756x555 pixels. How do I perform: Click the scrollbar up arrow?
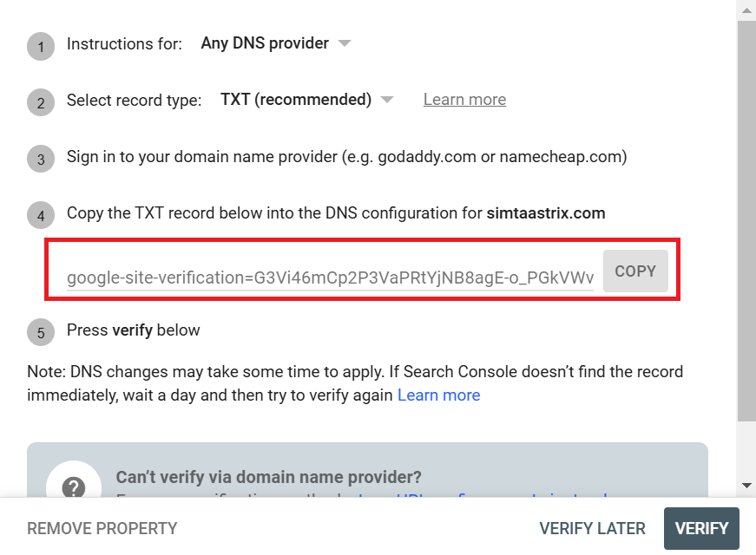tap(746, 10)
